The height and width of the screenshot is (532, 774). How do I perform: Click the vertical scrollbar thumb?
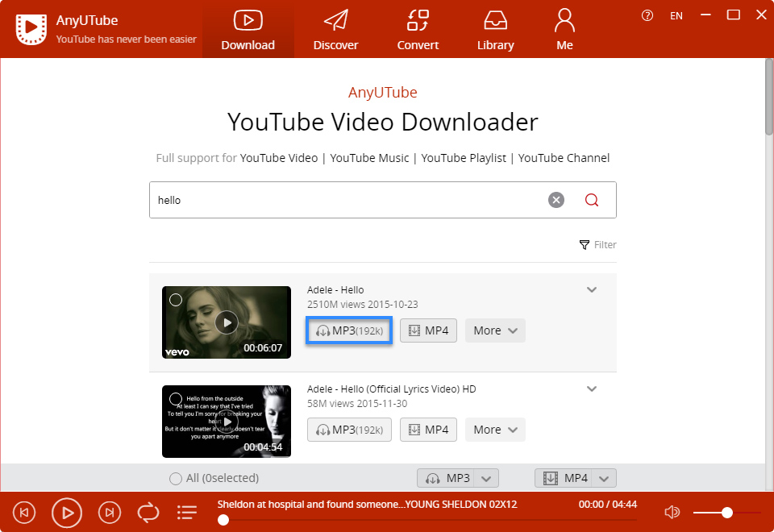click(769, 97)
